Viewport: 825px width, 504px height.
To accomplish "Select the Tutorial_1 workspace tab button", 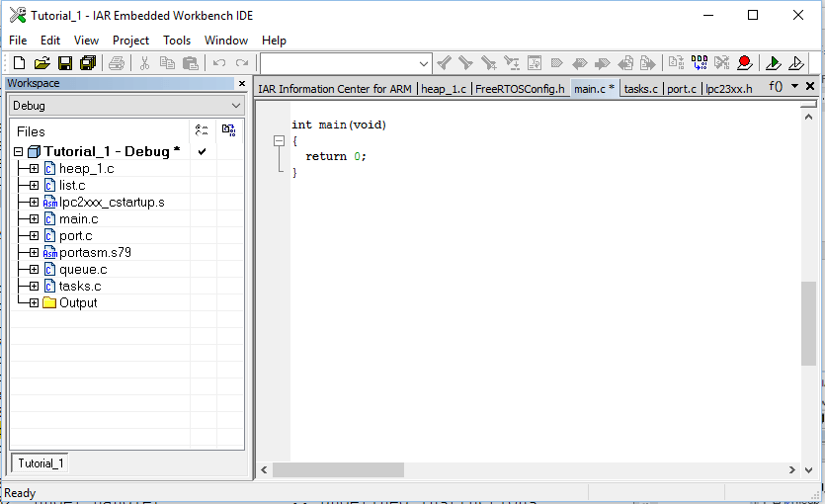I will coord(41,463).
